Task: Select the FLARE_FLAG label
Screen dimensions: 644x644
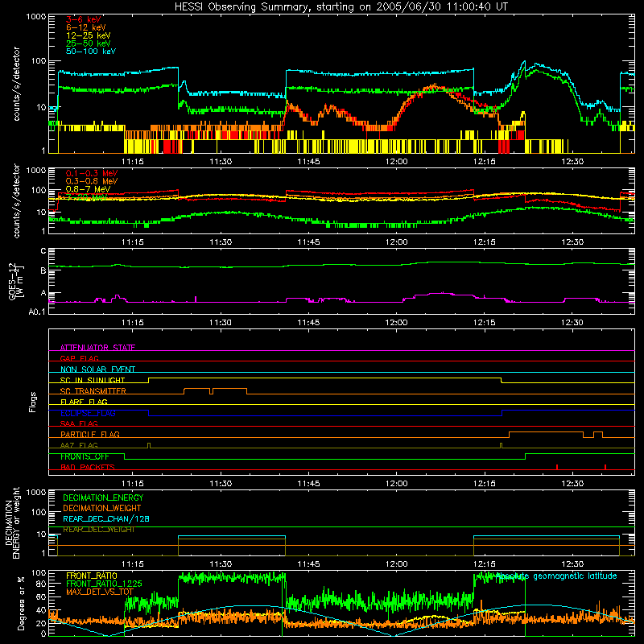Action: click(84, 402)
